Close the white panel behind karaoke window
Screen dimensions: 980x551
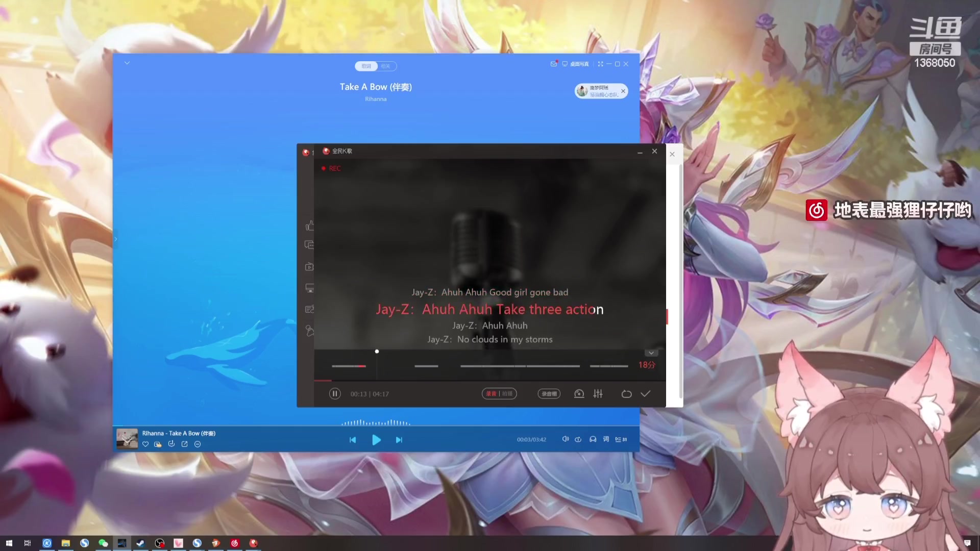pos(672,154)
